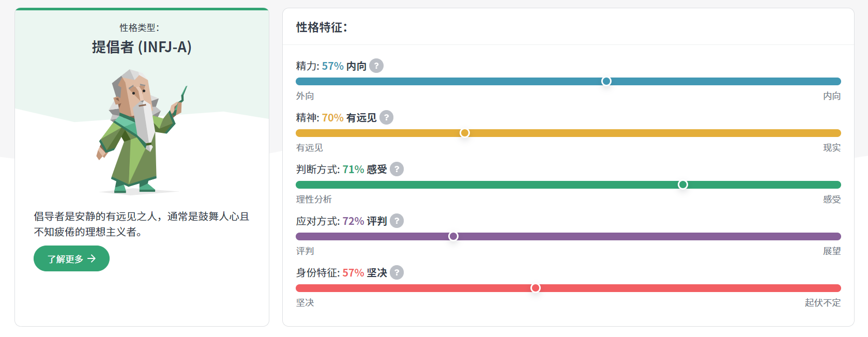Click the 现实 label under yellow bar
This screenshot has height=337, width=868.
pos(832,148)
